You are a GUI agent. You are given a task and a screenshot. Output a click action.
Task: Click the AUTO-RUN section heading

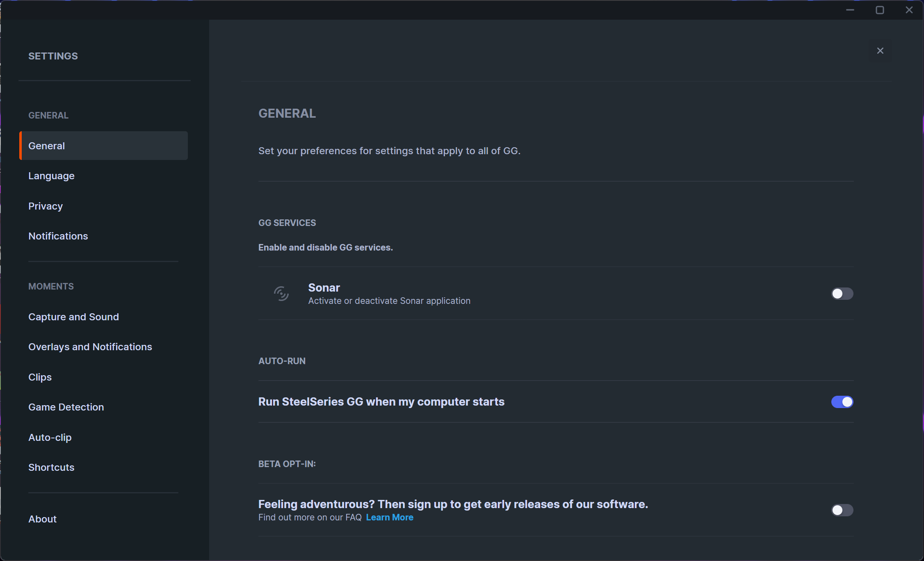(282, 361)
